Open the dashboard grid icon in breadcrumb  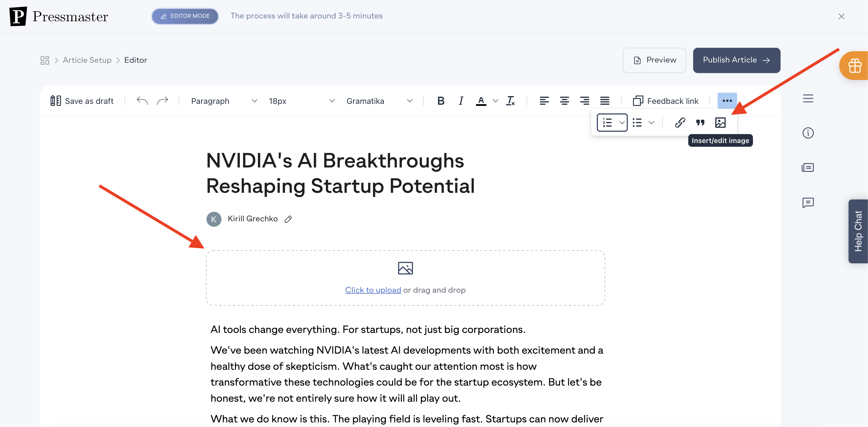tap(45, 60)
